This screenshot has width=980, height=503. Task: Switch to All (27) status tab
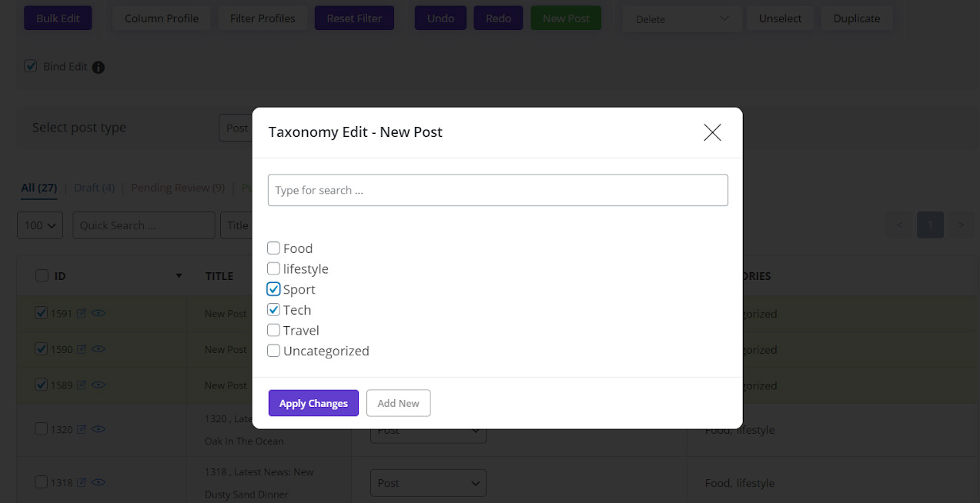pyautogui.click(x=39, y=188)
